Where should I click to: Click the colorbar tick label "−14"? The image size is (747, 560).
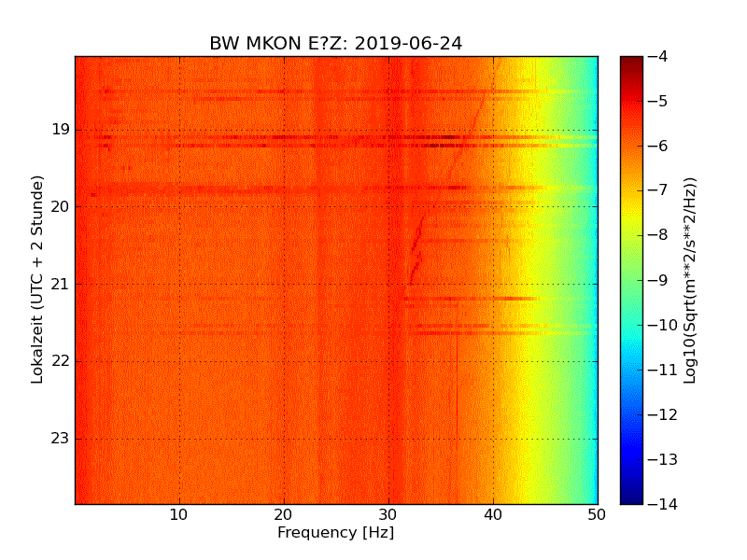pos(663,504)
